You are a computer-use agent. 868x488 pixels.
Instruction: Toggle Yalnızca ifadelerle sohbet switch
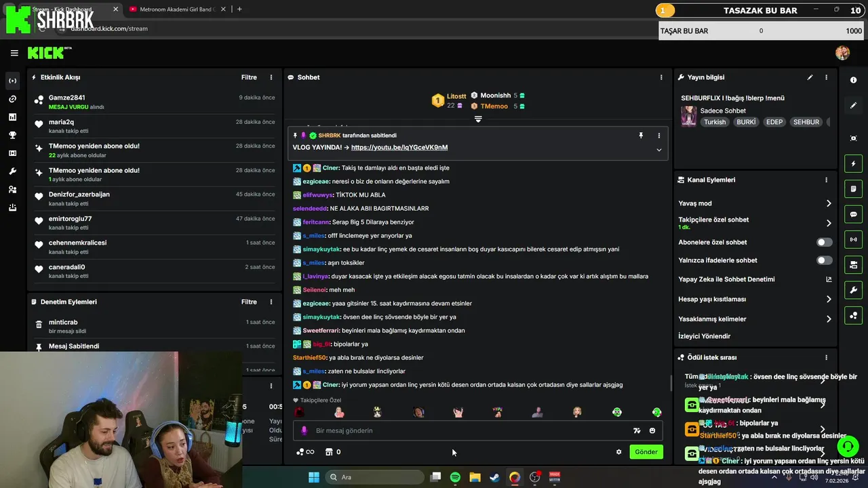tap(824, 260)
